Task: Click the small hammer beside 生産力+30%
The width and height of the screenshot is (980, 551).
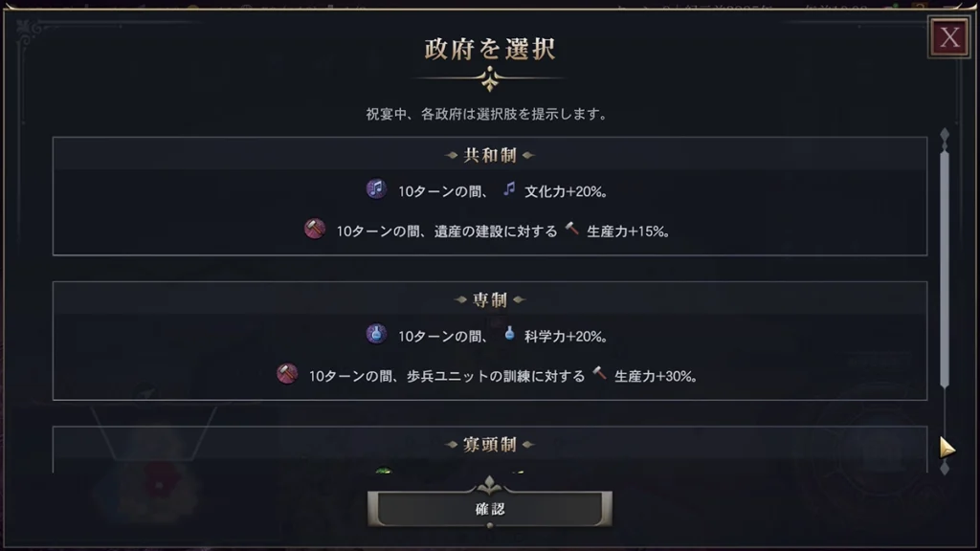Action: 600,374
